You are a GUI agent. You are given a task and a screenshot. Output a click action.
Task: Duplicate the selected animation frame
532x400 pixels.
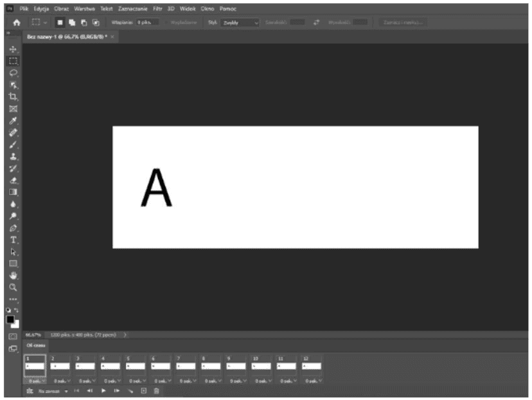click(143, 391)
